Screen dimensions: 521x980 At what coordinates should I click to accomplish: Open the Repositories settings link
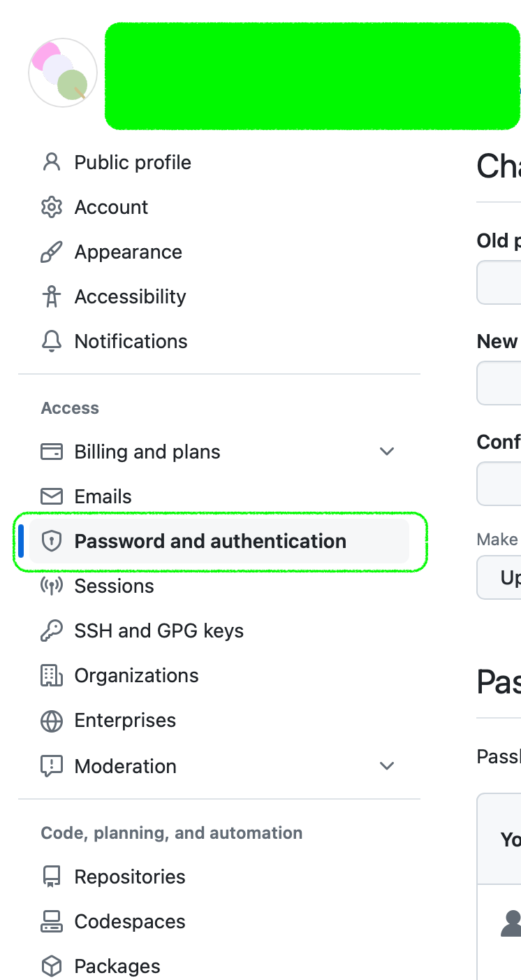tap(130, 877)
